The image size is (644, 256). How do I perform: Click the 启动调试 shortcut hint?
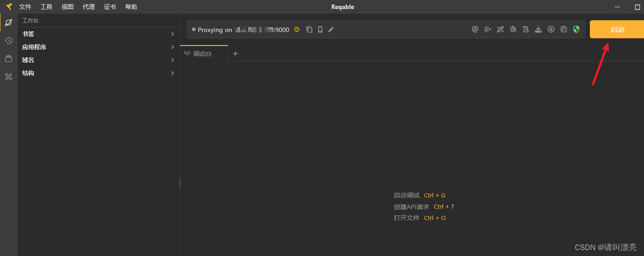point(420,195)
